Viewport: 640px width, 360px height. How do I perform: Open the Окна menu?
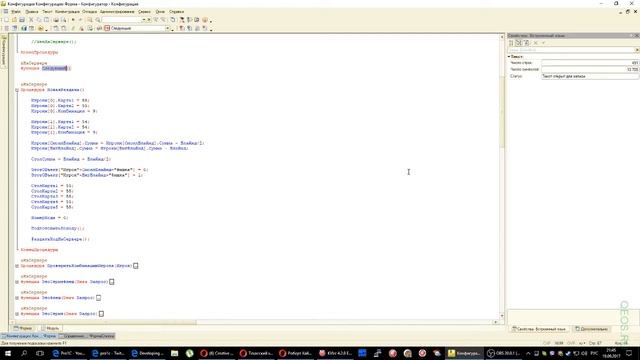tap(160, 12)
